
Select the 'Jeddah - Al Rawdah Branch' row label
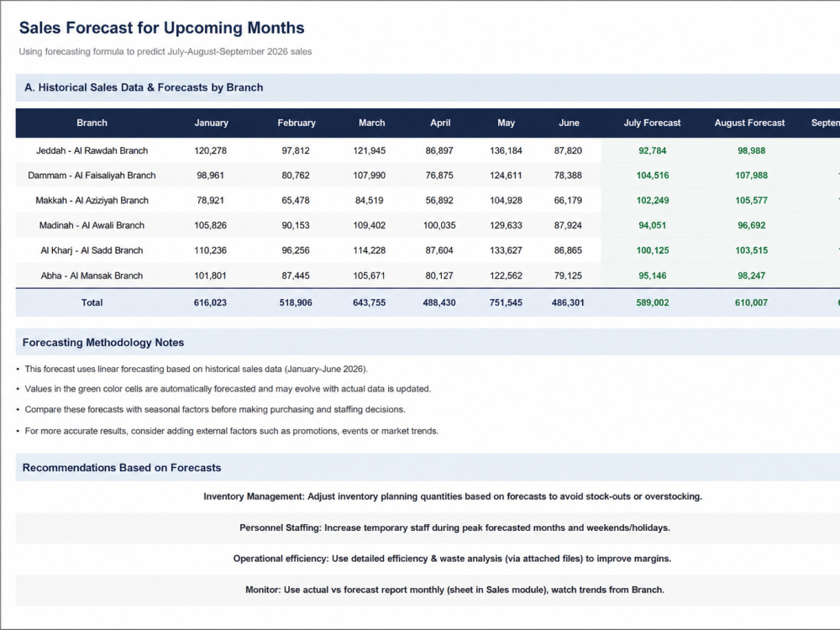(x=92, y=150)
